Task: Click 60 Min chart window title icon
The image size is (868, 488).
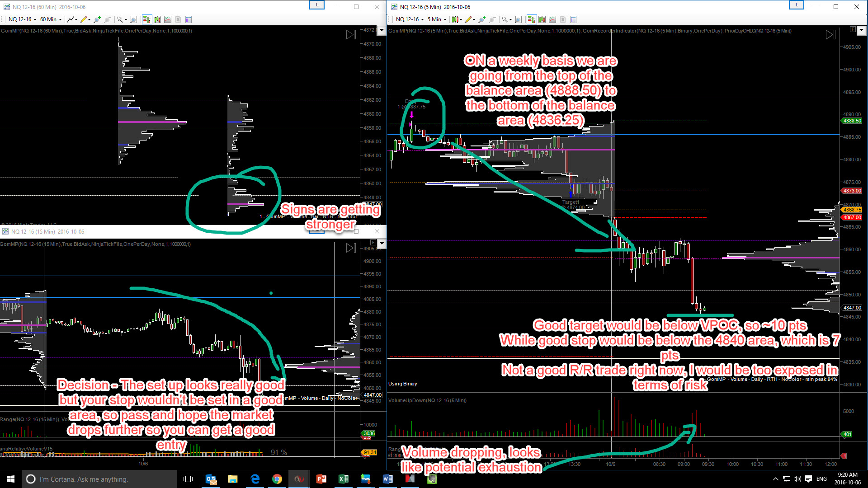Action: (x=7, y=7)
